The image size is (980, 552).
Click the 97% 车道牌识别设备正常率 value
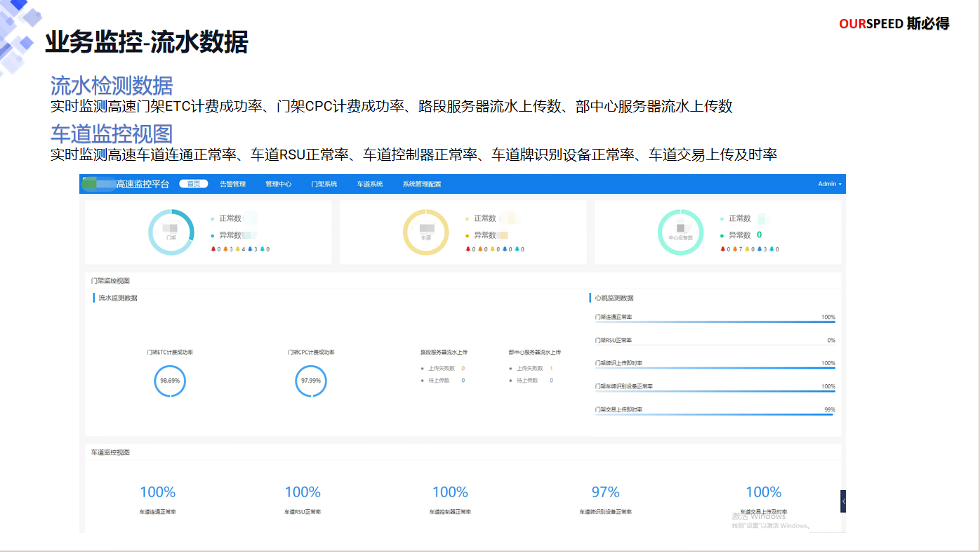click(x=605, y=492)
